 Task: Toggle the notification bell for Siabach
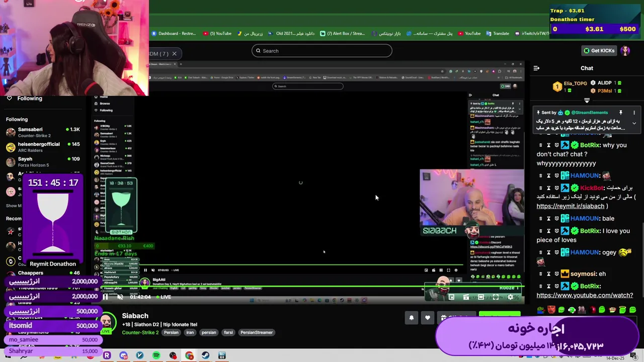[411, 318]
